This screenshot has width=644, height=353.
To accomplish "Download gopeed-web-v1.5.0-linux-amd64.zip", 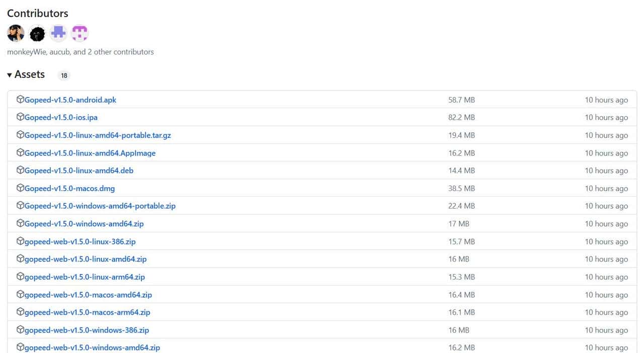I will [86, 259].
